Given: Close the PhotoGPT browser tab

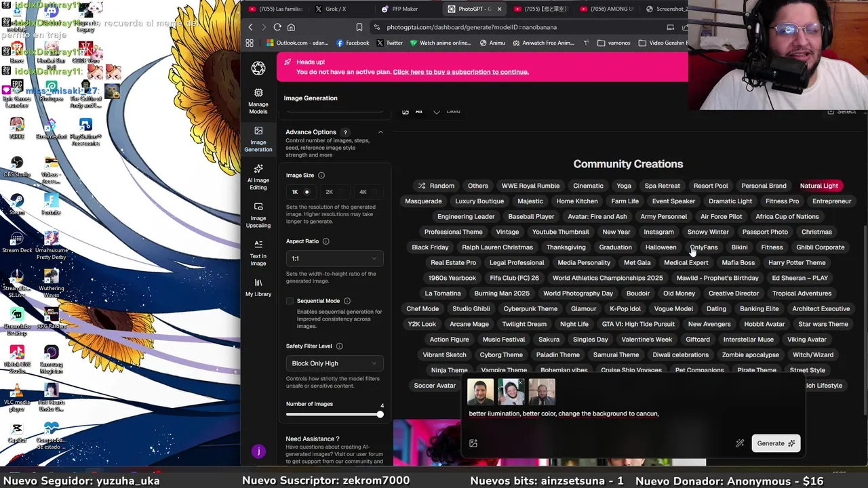Looking at the screenshot, I should (x=499, y=9).
